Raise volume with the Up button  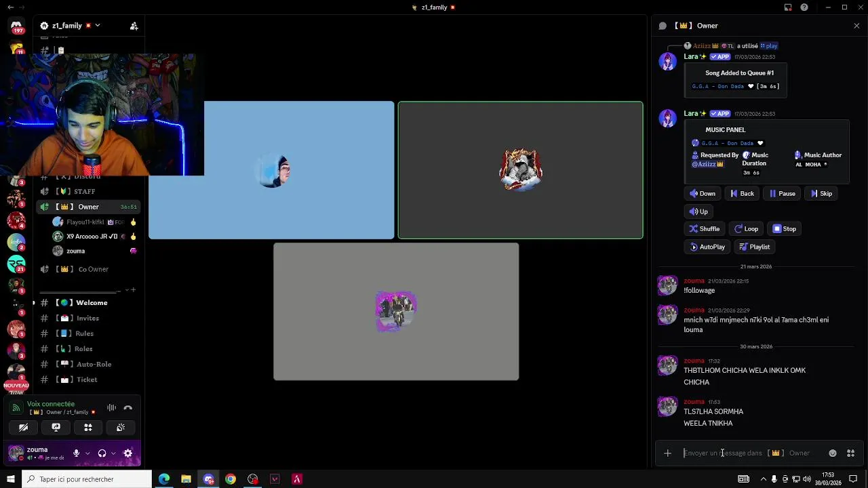699,211
